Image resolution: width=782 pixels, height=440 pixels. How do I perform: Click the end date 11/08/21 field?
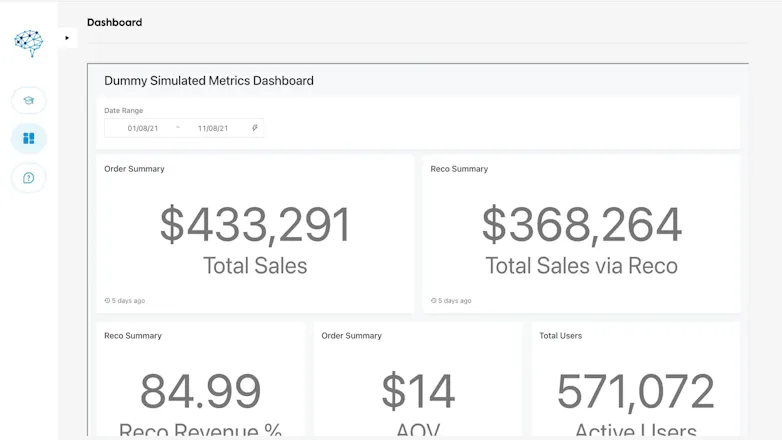[213, 128]
